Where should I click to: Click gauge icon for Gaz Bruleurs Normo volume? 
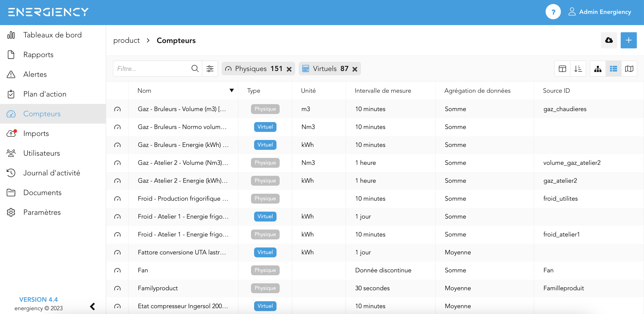pos(117,127)
